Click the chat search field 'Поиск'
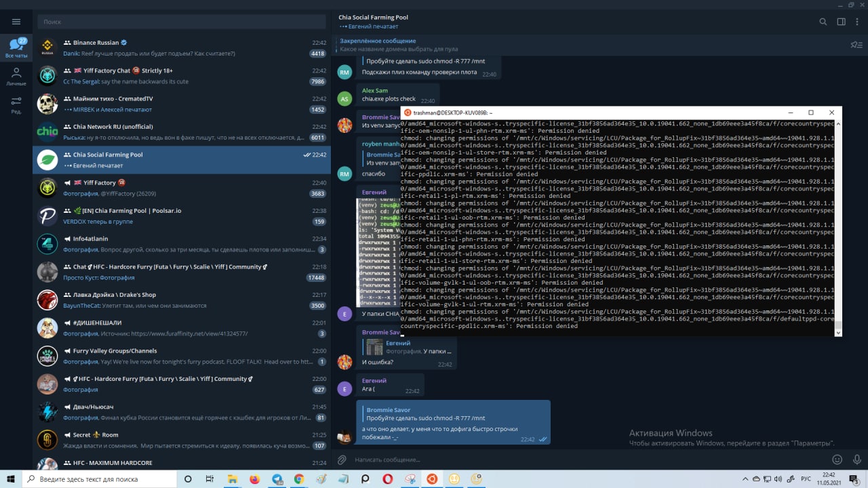 181,22
